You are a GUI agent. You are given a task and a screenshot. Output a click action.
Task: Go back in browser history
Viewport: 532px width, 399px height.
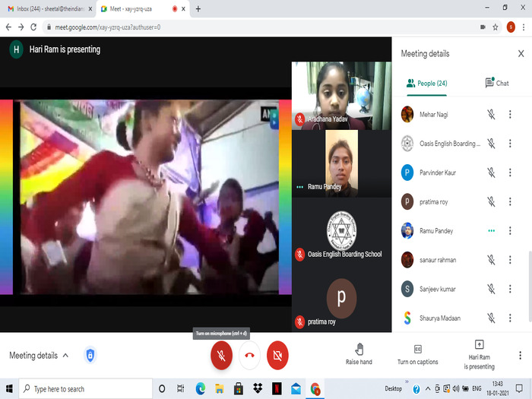[x=8, y=27]
